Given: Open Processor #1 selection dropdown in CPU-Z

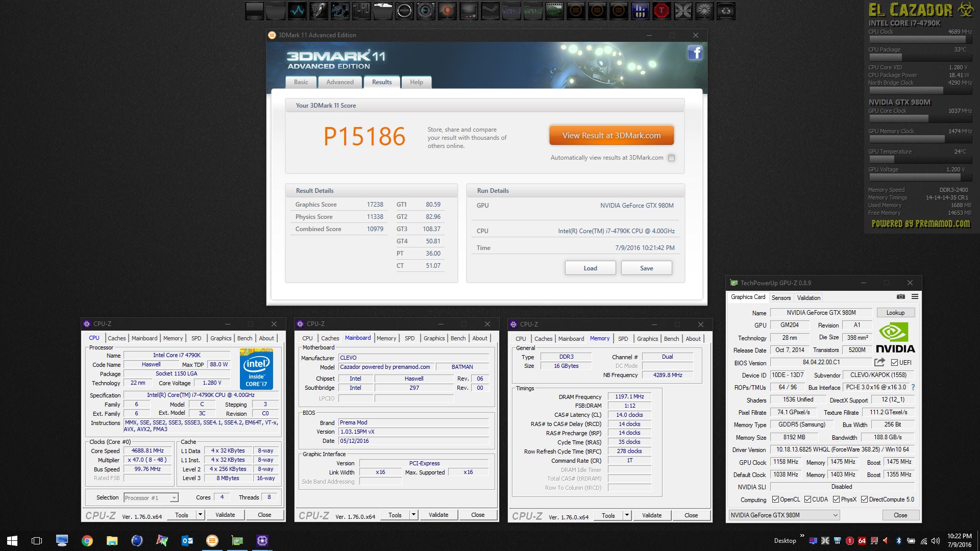Looking at the screenshot, I should pyautogui.click(x=151, y=497).
